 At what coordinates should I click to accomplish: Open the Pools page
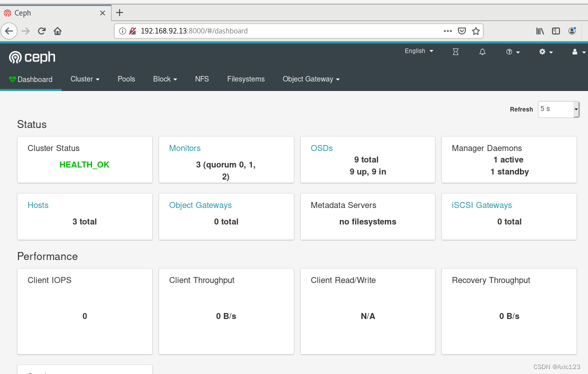(x=127, y=79)
